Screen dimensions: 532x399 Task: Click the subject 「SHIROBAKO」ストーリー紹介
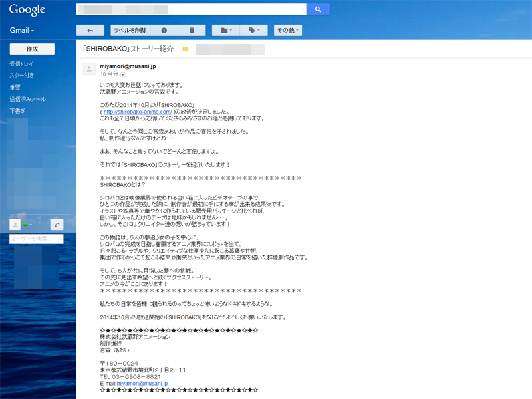coord(128,49)
